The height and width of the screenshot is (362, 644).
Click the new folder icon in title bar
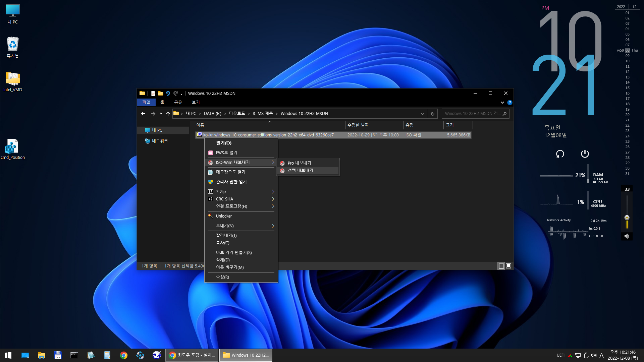point(161,93)
